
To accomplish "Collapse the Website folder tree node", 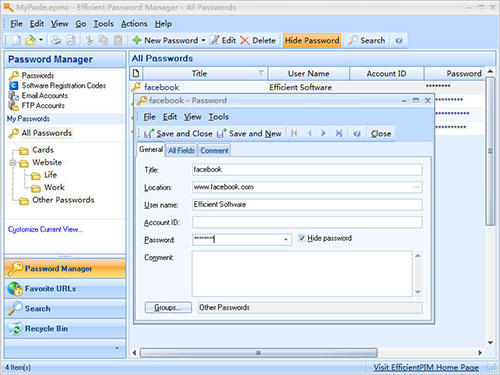I will [12, 163].
